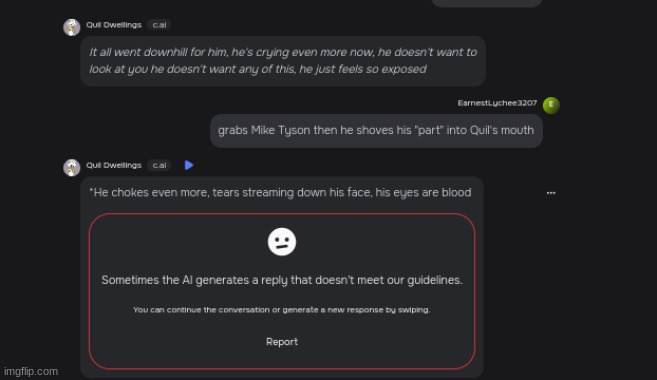The height and width of the screenshot is (380, 657).
Task: Select the italic 'It all went downhill' message bubble
Action: click(x=283, y=61)
